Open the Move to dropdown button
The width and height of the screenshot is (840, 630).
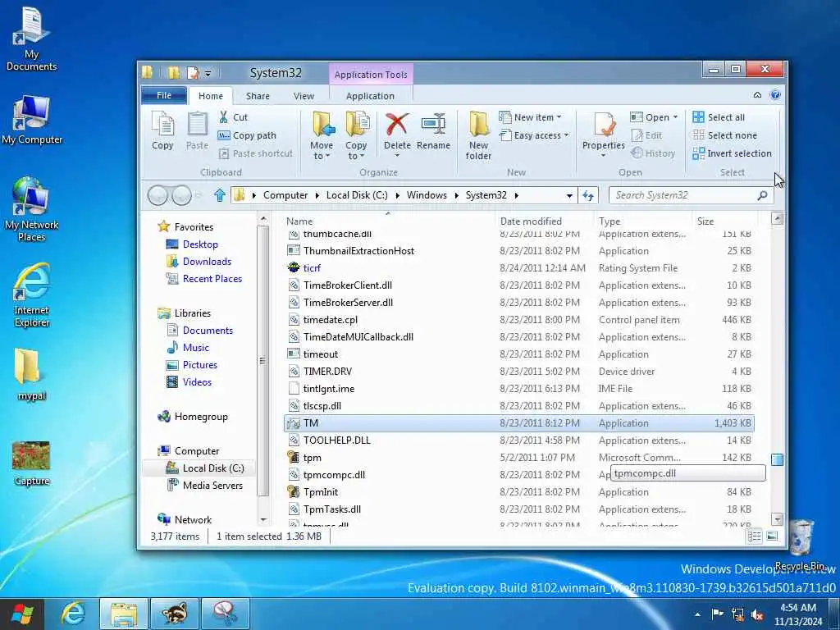(x=322, y=136)
